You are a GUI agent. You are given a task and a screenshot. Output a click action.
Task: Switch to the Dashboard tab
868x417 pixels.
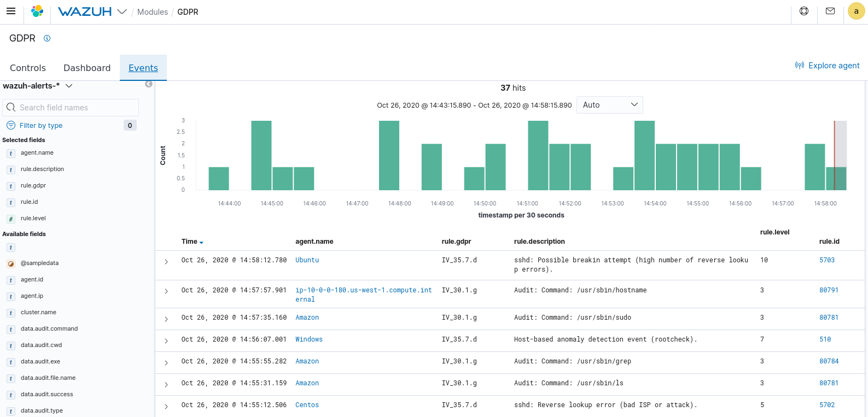point(87,68)
